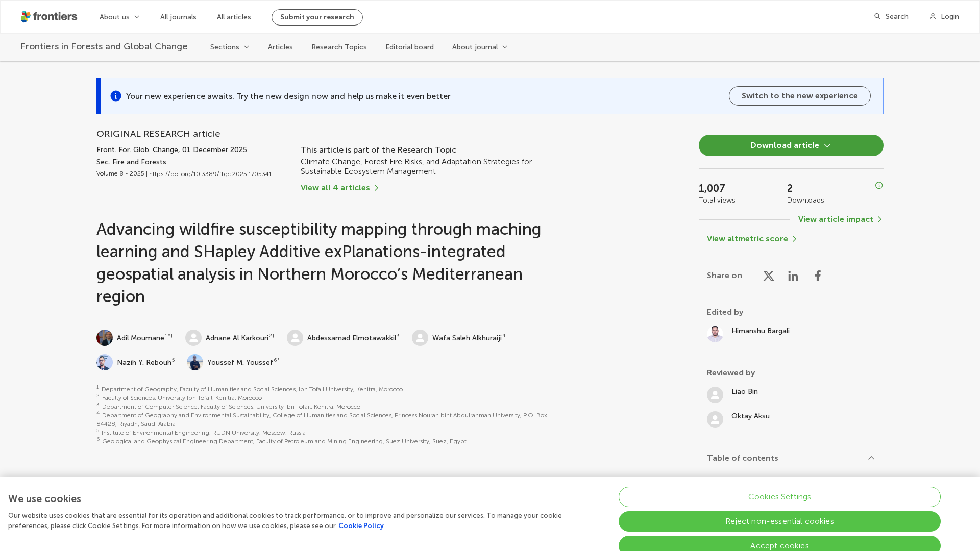Click the Frontiers logo
Image resolution: width=980 pixels, height=551 pixels.
click(x=49, y=17)
